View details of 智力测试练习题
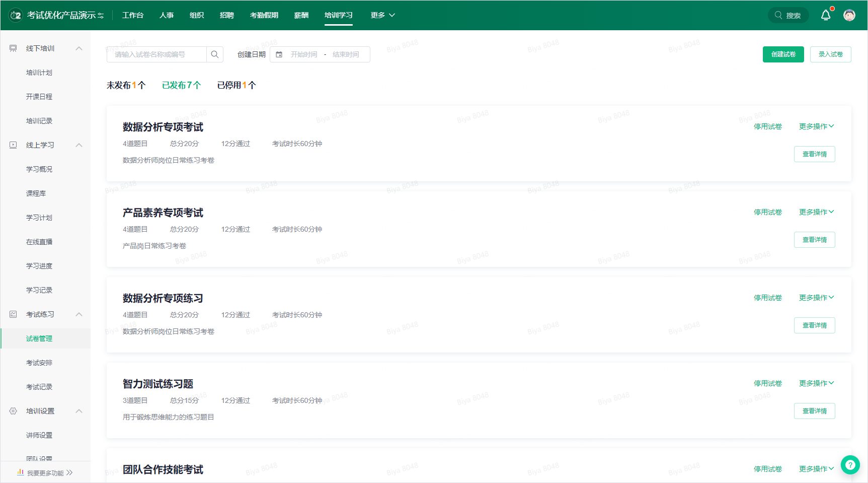Screen dimensions: 868x483 tap(815, 411)
